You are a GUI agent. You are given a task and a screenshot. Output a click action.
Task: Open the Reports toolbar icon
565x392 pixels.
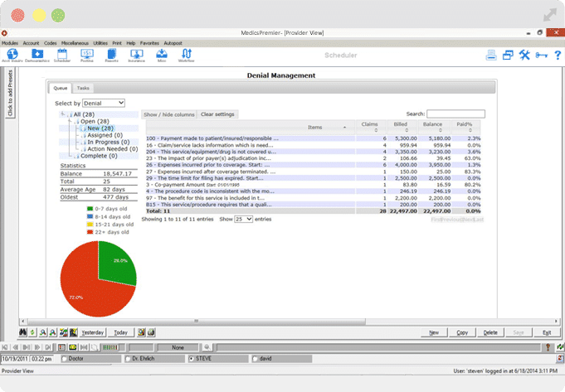click(112, 54)
